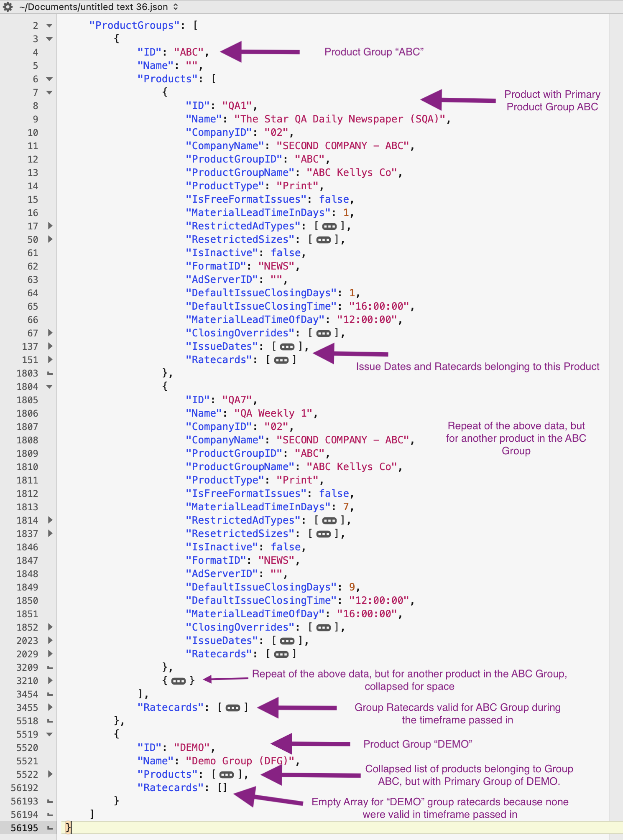623x840 pixels.
Task: Expand the fold arrow at line 50
Action: coord(50,239)
